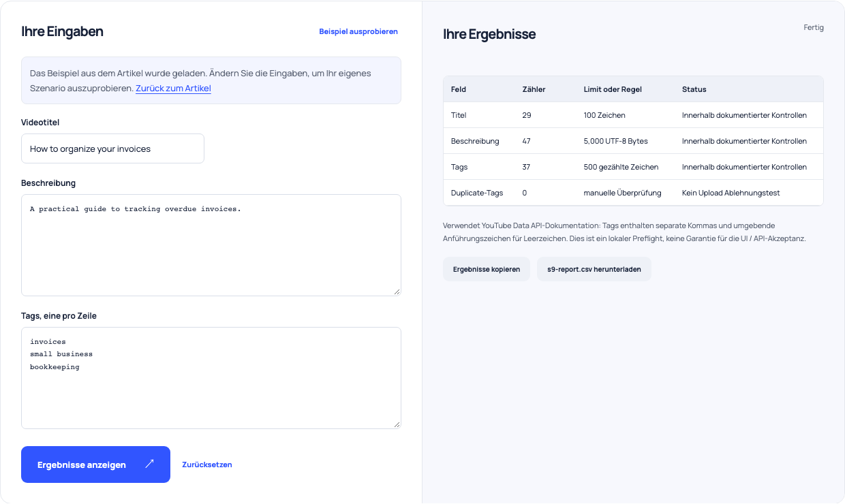
Task: Click into the Beschreibung text area
Action: tap(211, 245)
